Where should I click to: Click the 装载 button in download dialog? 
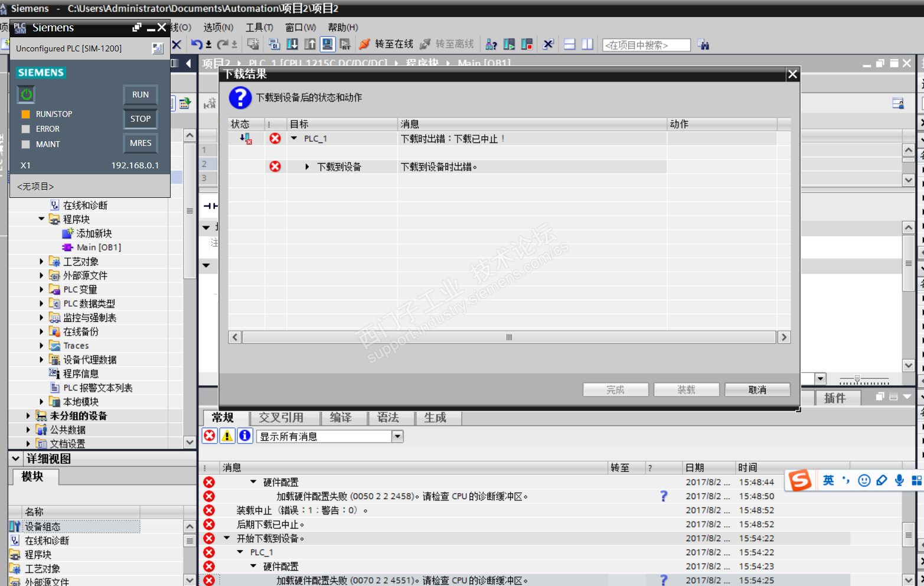click(687, 390)
